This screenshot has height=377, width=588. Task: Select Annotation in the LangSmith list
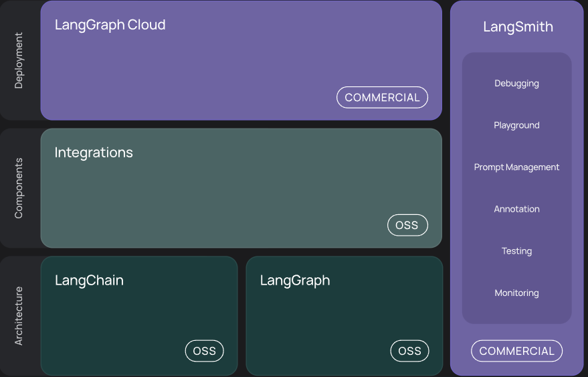click(516, 209)
